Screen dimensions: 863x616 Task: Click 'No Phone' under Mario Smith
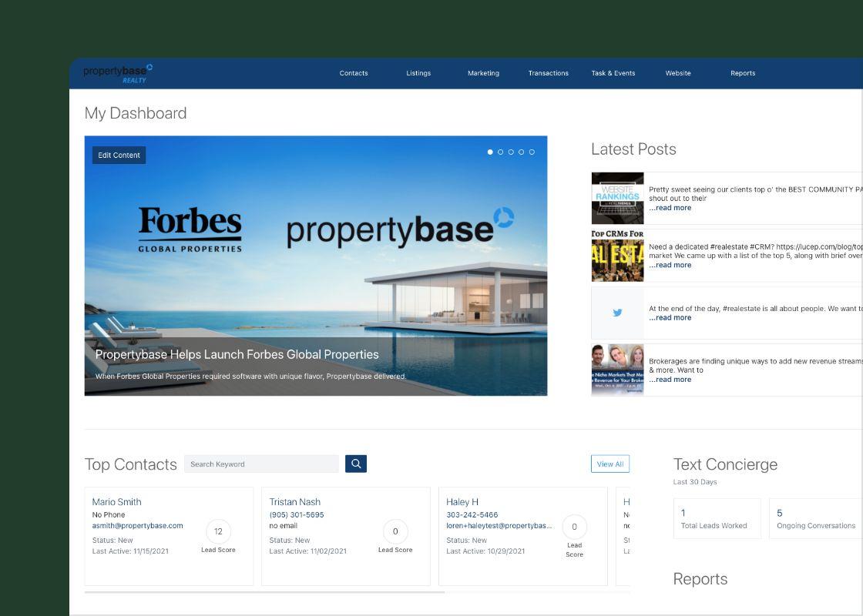coord(109,515)
